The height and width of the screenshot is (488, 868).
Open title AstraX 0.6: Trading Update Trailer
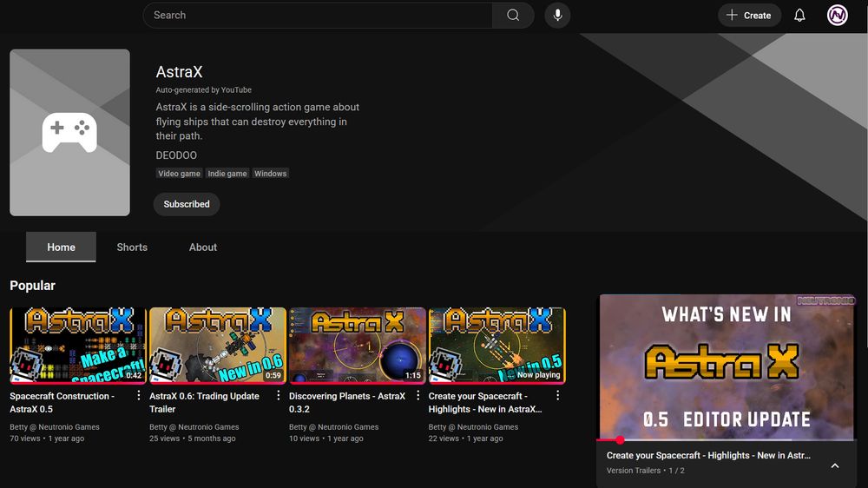pyautogui.click(x=204, y=403)
